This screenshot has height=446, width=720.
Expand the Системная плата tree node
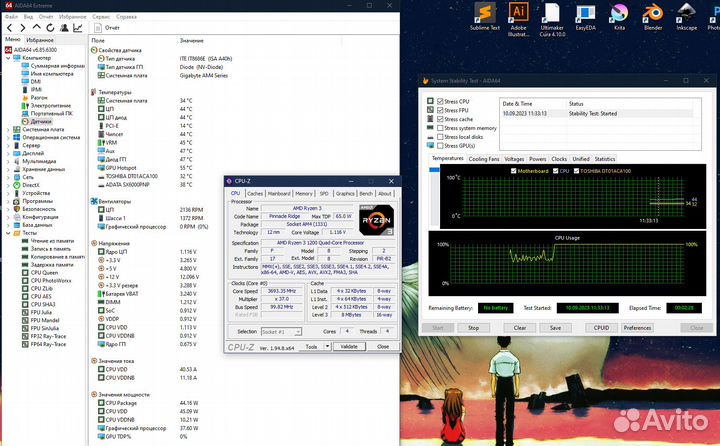pyautogui.click(x=8, y=130)
